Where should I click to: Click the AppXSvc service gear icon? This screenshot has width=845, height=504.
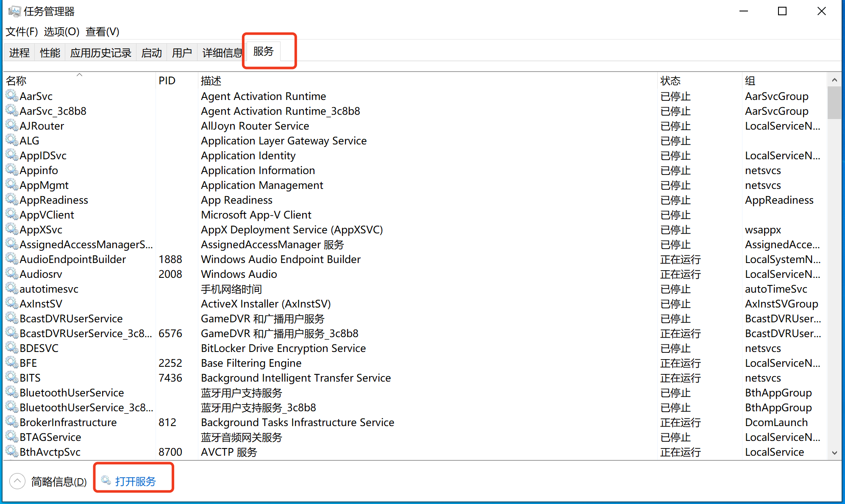[11, 230]
